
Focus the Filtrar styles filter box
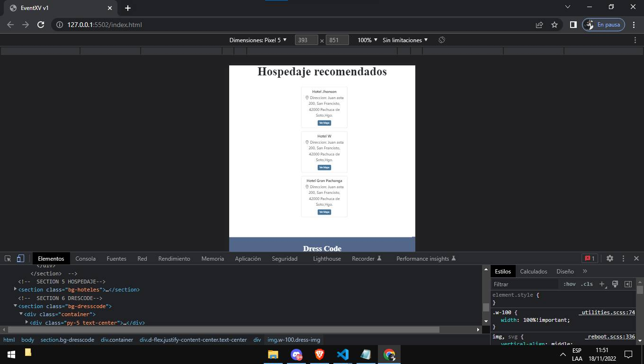(x=525, y=284)
